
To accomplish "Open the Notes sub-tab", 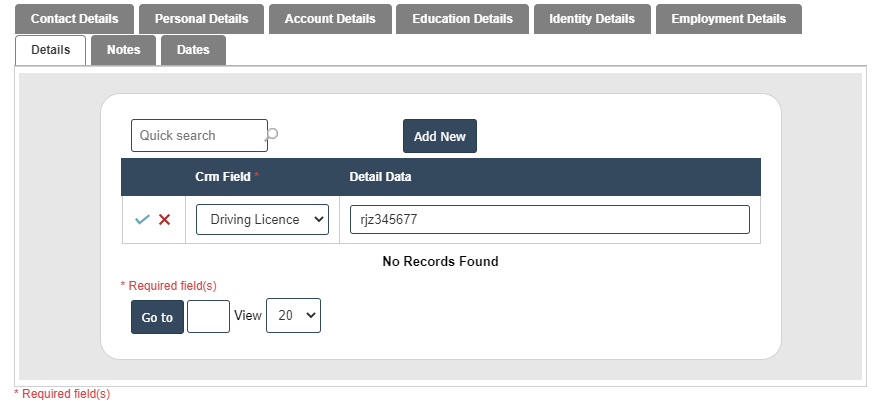I will (124, 50).
